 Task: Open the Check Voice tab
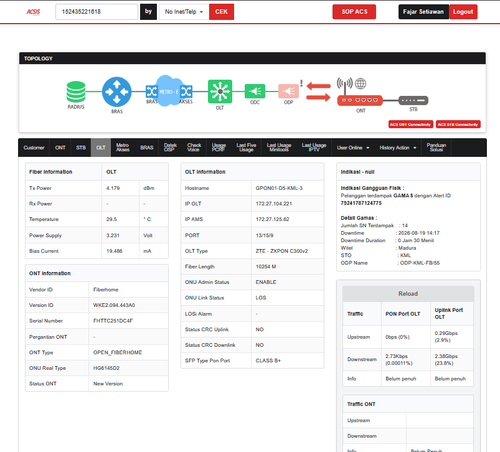[x=194, y=148]
